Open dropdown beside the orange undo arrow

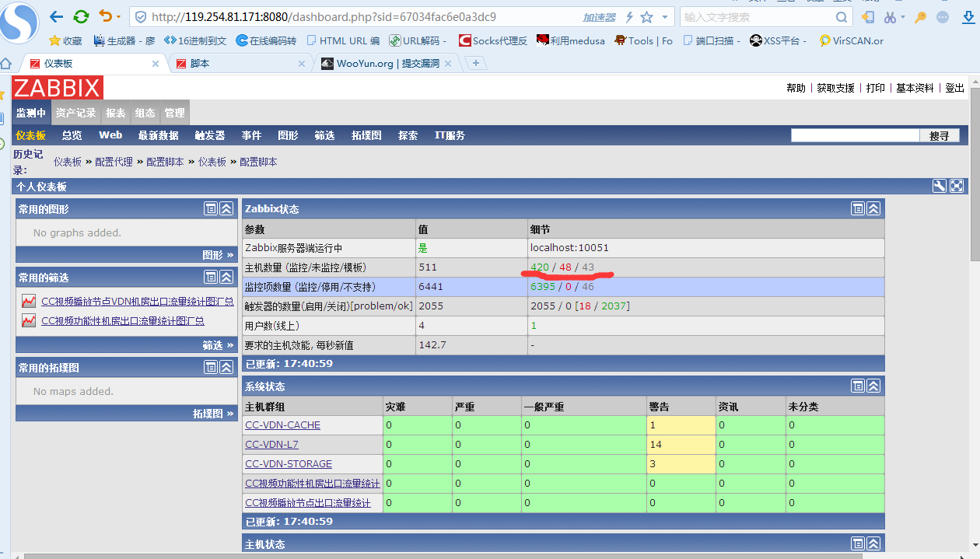118,17
